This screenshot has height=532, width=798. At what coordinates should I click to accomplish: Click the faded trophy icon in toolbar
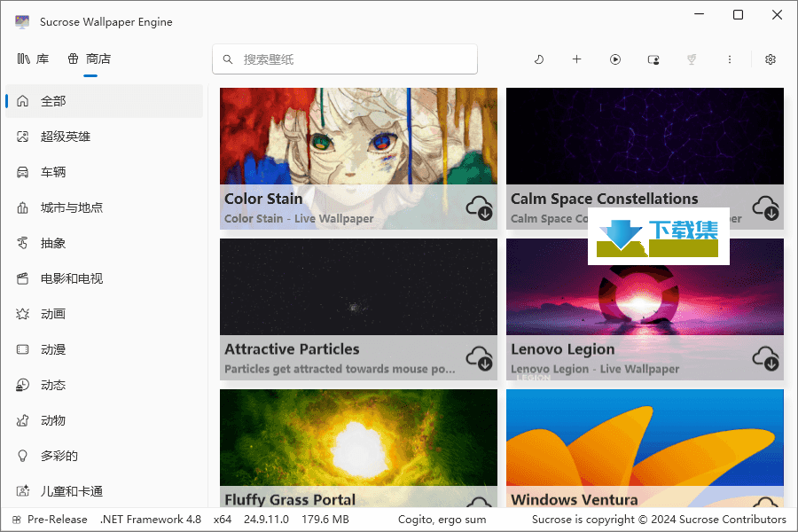(691, 59)
